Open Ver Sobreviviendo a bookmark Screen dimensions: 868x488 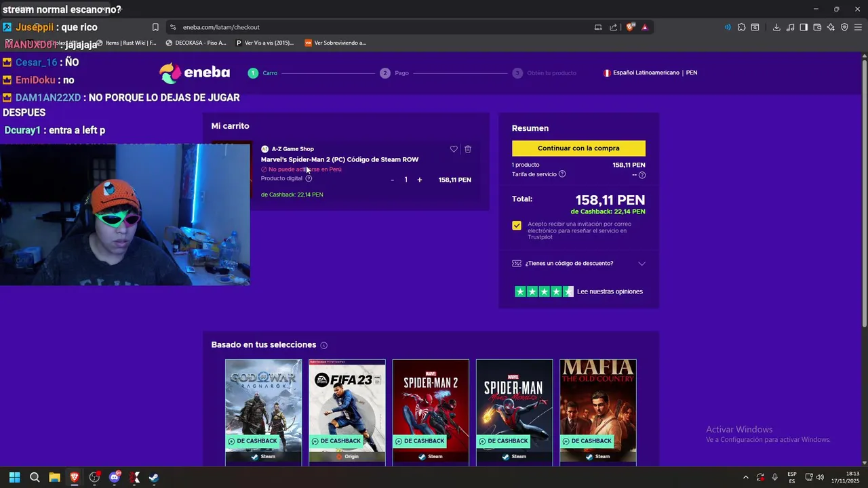click(336, 43)
